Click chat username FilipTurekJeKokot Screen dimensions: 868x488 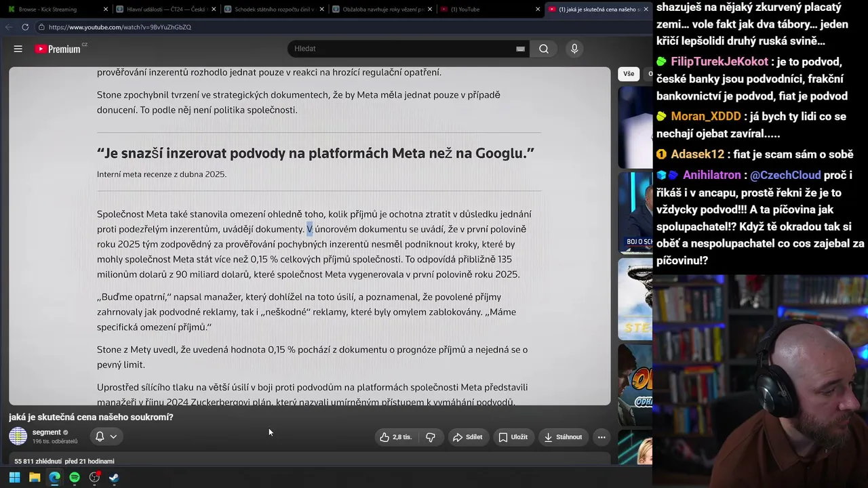click(x=719, y=62)
